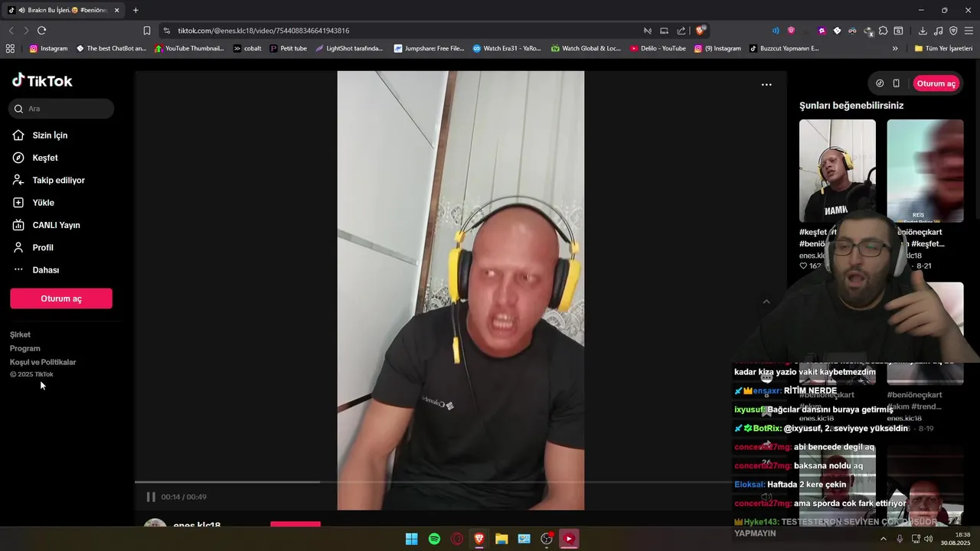Open the TikTok coins icon in header
The width and height of the screenshot is (980, 551).
coord(880,83)
